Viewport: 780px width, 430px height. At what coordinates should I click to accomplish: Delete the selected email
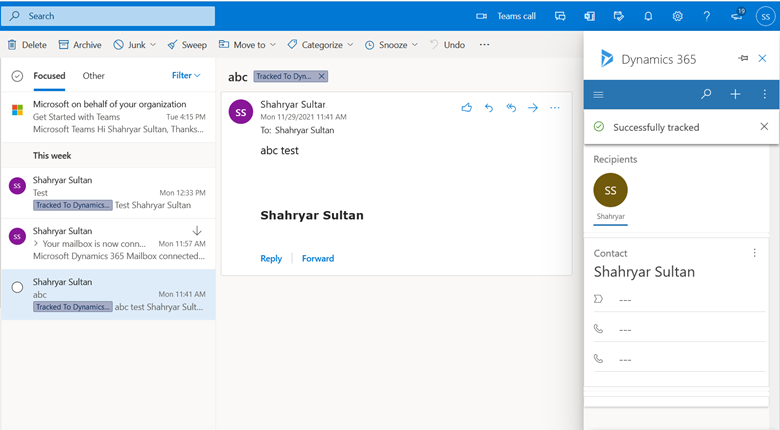click(27, 45)
